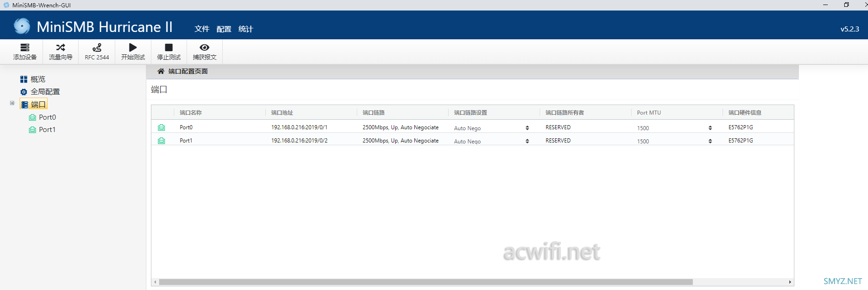
Task: Open Port1 MTU 1500 dropdown
Action: pos(675,141)
